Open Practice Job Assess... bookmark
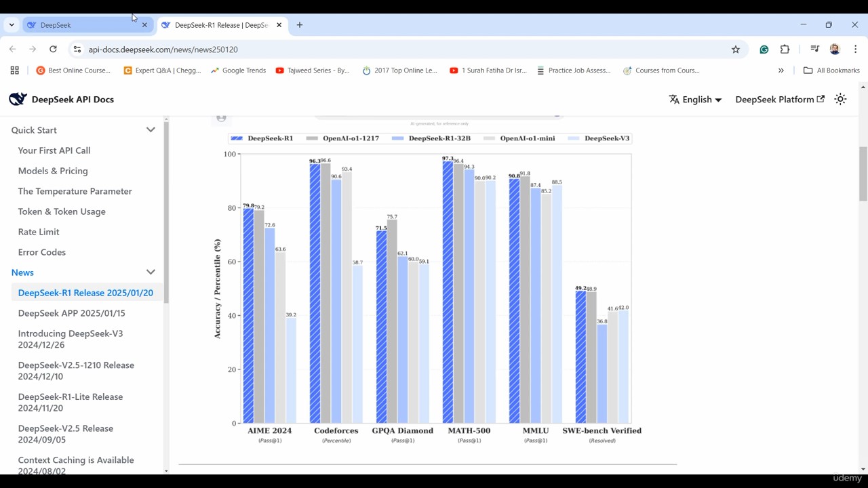The width and height of the screenshot is (868, 488). point(574,70)
